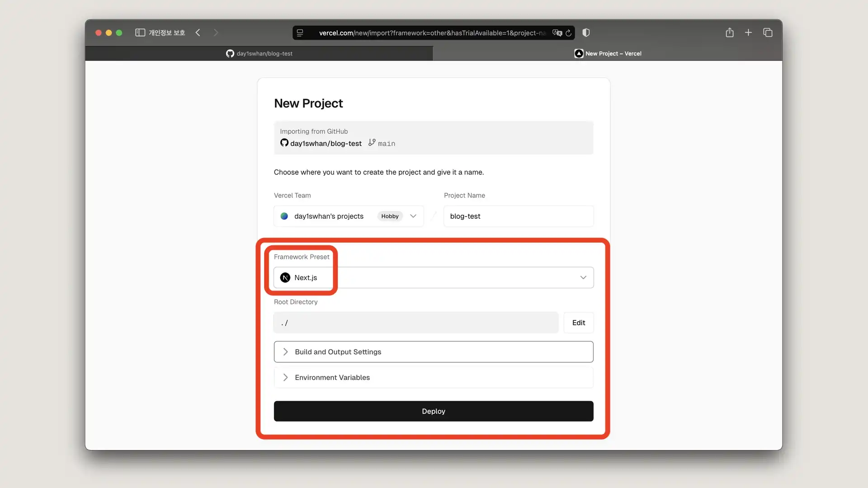The image size is (868, 488).
Task: Open the Vercel Team dropdown
Action: click(x=349, y=216)
